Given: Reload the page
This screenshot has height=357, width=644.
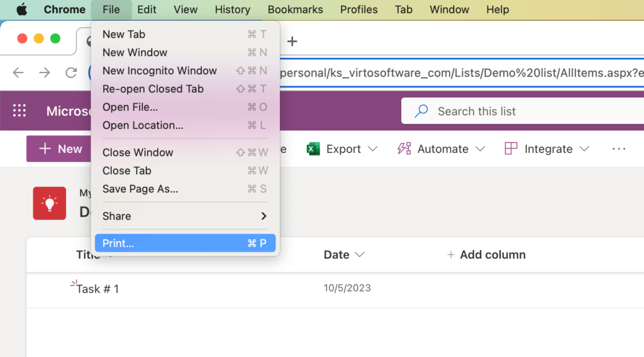Looking at the screenshot, I should pyautogui.click(x=71, y=73).
